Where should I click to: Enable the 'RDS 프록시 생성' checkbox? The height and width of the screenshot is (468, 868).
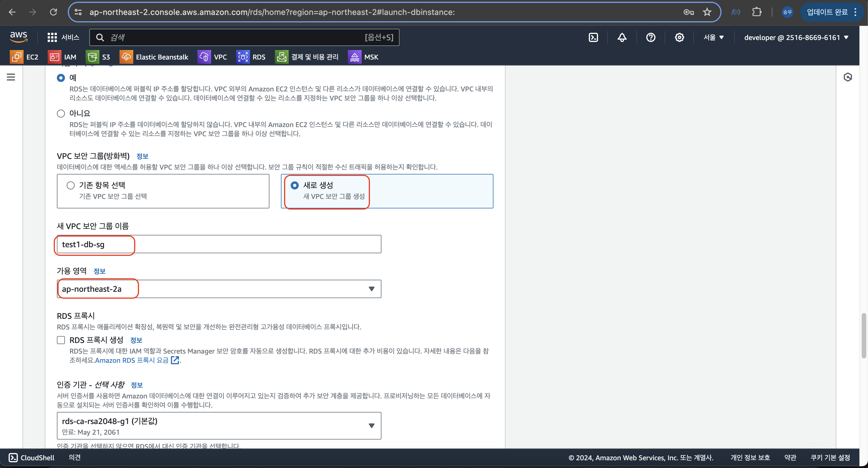(61, 340)
